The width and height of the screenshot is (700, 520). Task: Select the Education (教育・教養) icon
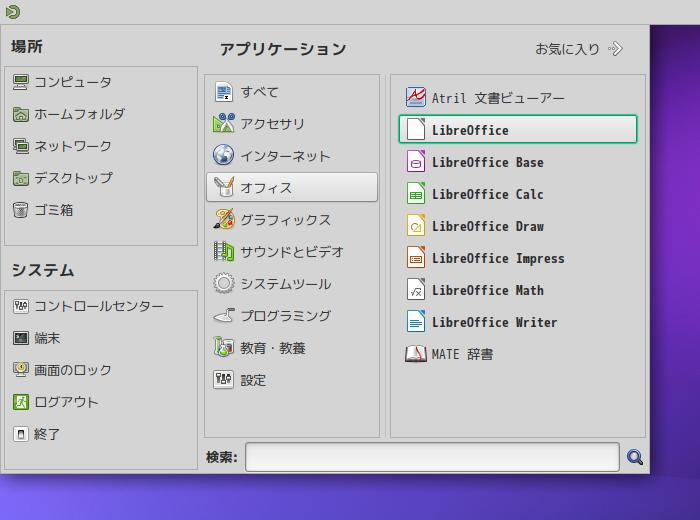coord(224,347)
